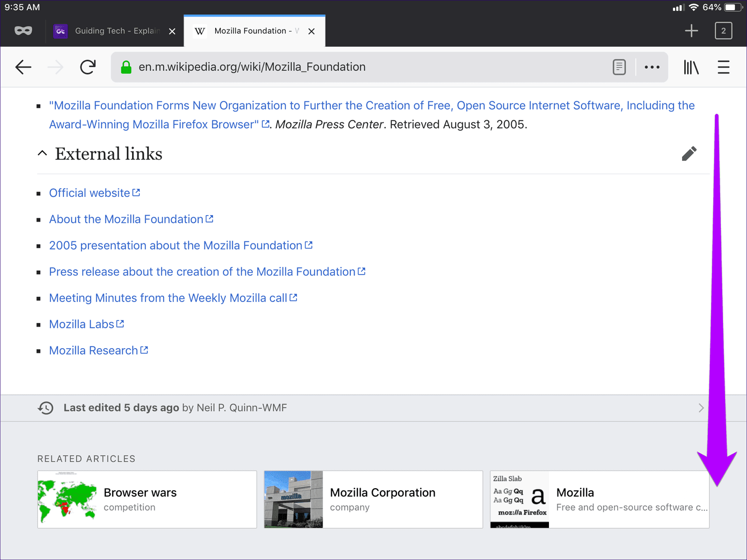Open Mozilla Corporation related article card

pos(373,499)
